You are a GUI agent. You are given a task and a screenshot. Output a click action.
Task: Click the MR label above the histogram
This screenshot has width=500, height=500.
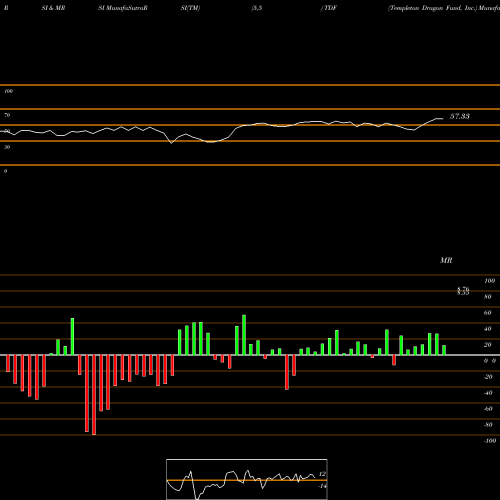[446, 260]
